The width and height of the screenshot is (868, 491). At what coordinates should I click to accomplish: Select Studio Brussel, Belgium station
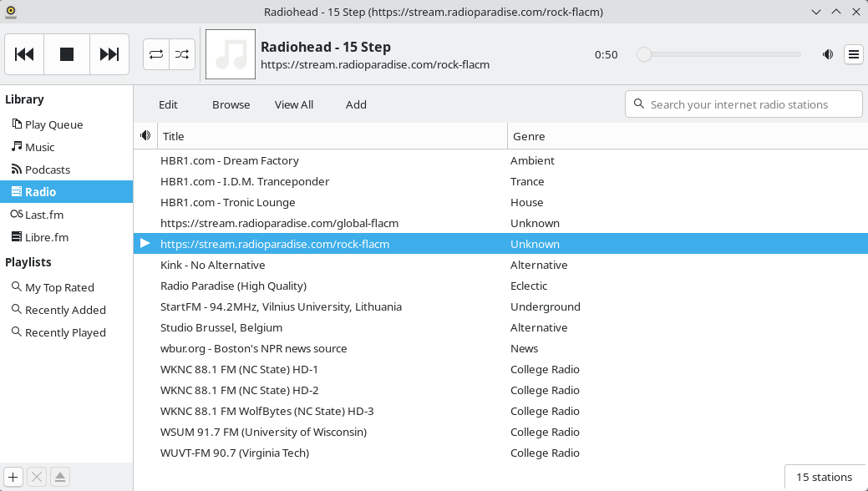coord(500,327)
